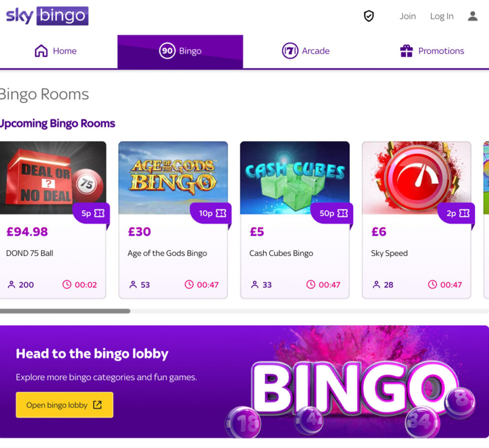Switch to the Promotions tab
Viewport: 489px width, 448px height.
pyautogui.click(x=431, y=51)
